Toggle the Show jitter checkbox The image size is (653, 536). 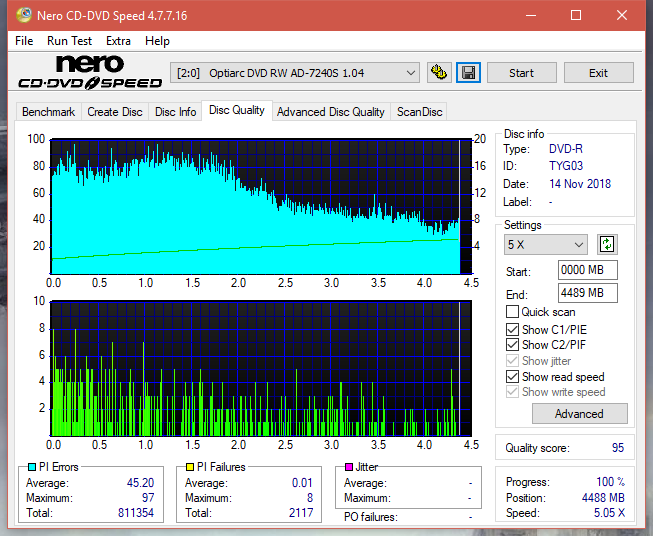512,361
